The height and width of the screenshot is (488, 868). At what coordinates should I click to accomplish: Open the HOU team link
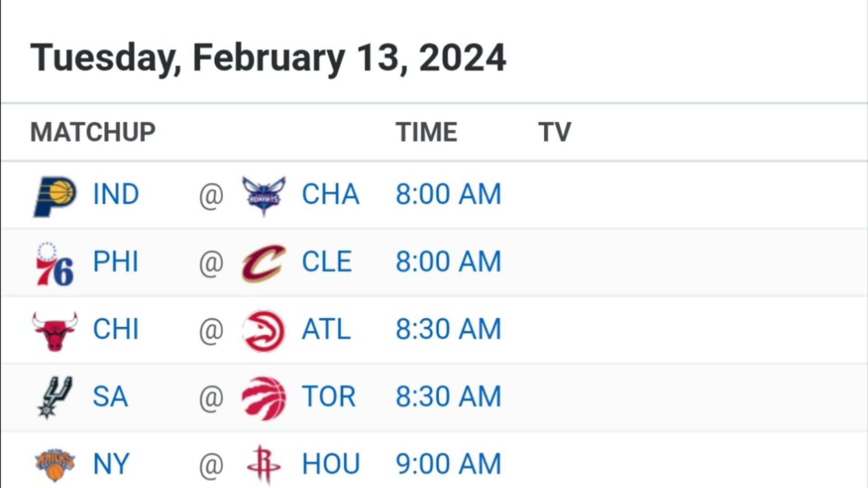coord(330,464)
